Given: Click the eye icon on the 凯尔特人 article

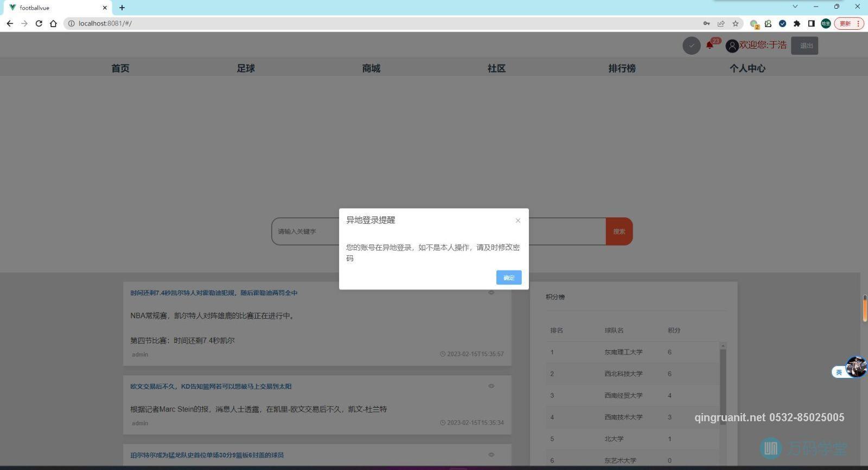Looking at the screenshot, I should pyautogui.click(x=491, y=293).
